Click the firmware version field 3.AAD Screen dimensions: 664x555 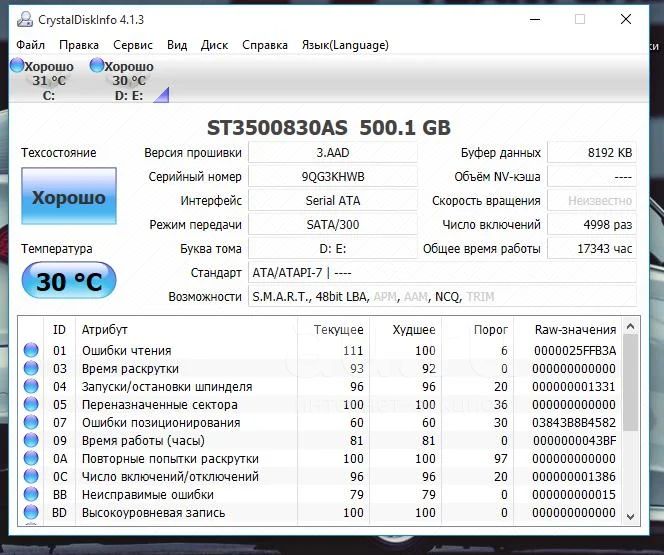[333, 152]
